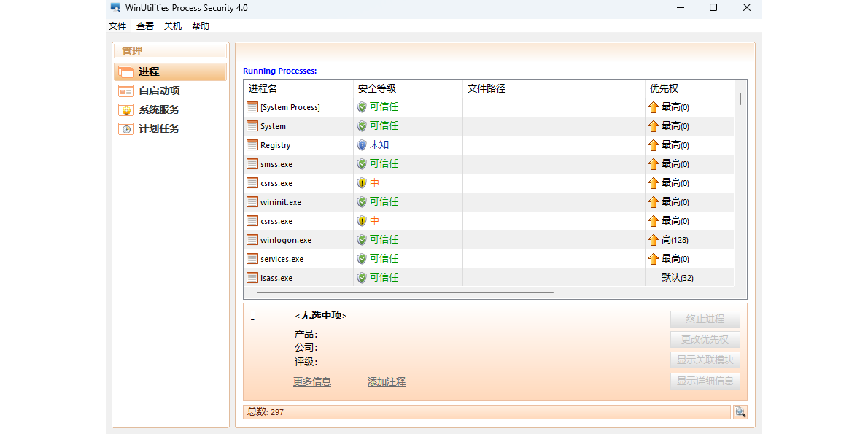The image size is (868, 434).
Task: Open the 进程 (Processes) sidebar icon
Action: coord(125,71)
